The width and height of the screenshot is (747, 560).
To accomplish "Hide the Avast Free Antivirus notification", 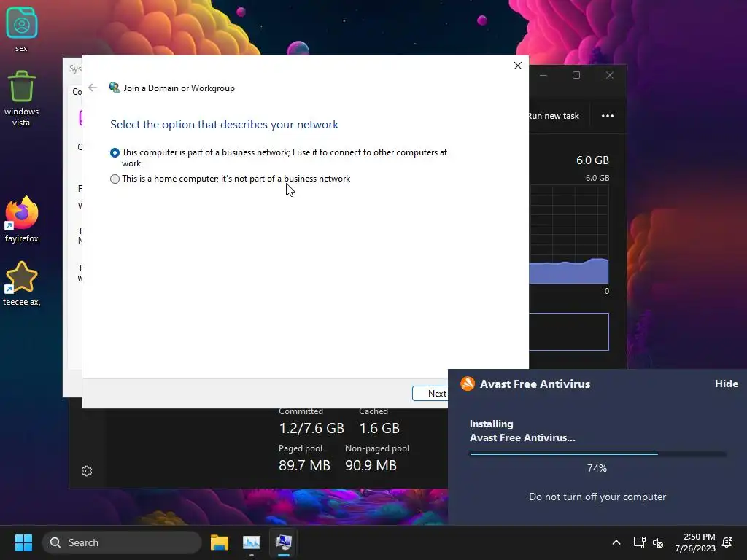I will coord(726,384).
